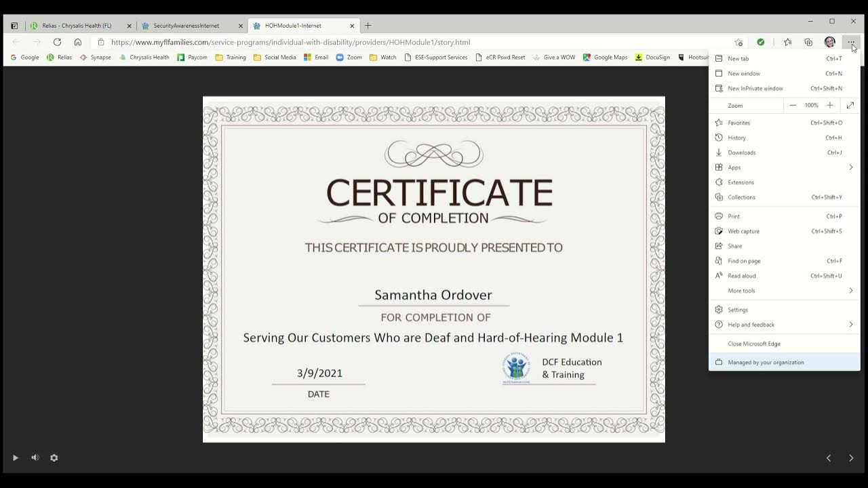Screen dimensions: 868x488
Task: Increase zoom with the plus button
Action: (x=830, y=106)
